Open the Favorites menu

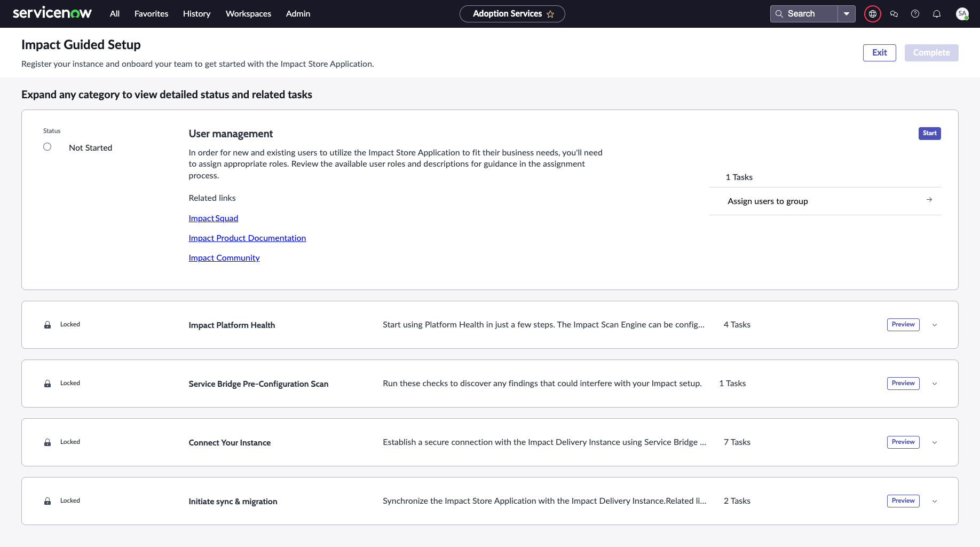pyautogui.click(x=152, y=14)
